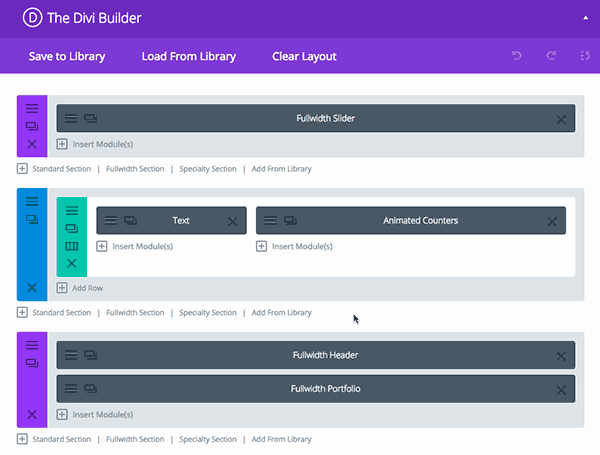Click Fullwidth Header module label
The width and height of the screenshot is (600, 455).
point(326,355)
